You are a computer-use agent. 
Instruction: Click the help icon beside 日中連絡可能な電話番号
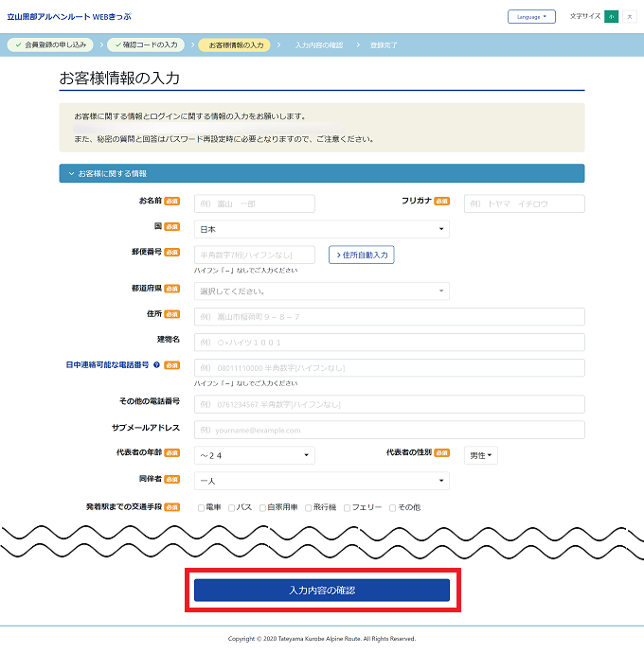(156, 365)
